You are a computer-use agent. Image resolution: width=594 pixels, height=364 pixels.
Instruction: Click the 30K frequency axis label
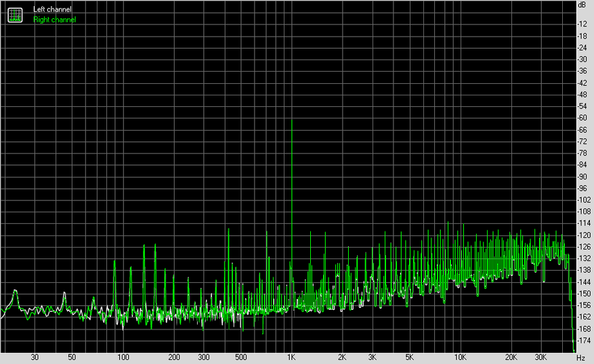540,357
